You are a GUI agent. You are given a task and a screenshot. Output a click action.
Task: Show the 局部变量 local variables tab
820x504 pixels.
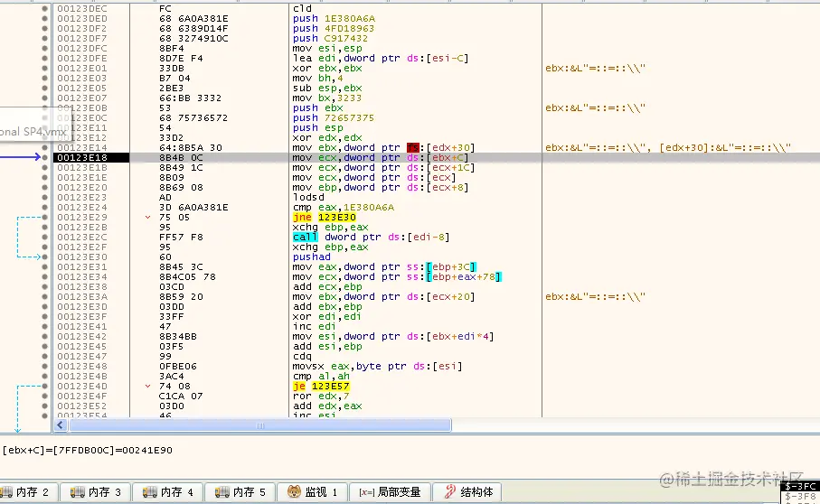(x=390, y=492)
